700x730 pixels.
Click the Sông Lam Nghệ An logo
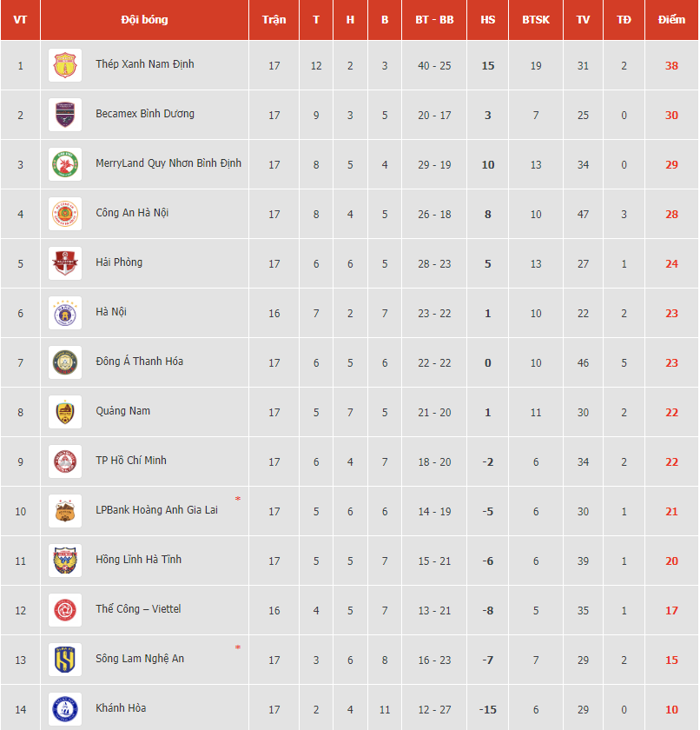pyautogui.click(x=65, y=660)
